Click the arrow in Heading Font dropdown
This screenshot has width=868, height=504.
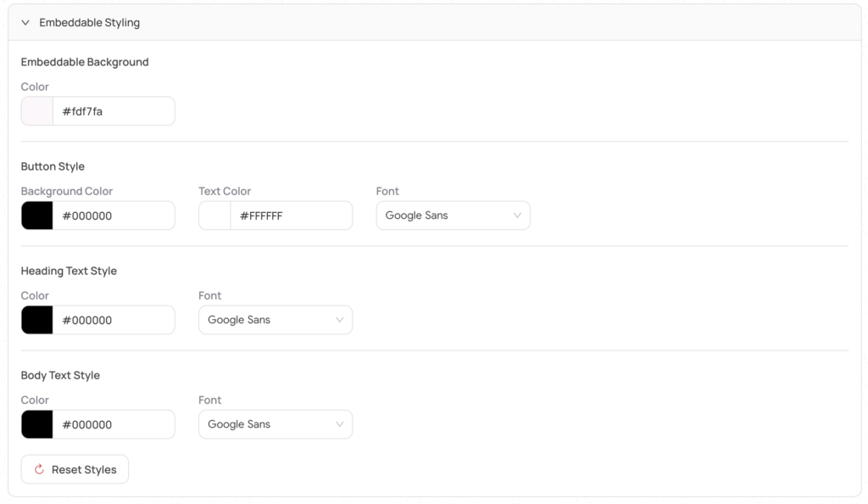339,320
